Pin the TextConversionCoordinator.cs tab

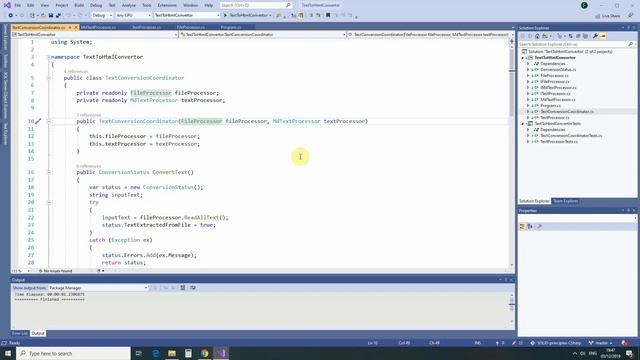coord(70,27)
